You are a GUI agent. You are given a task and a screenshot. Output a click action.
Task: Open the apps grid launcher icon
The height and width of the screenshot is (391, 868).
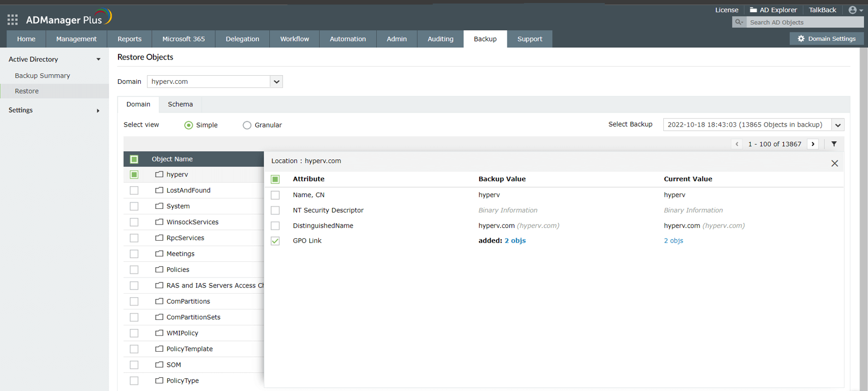pos(13,20)
